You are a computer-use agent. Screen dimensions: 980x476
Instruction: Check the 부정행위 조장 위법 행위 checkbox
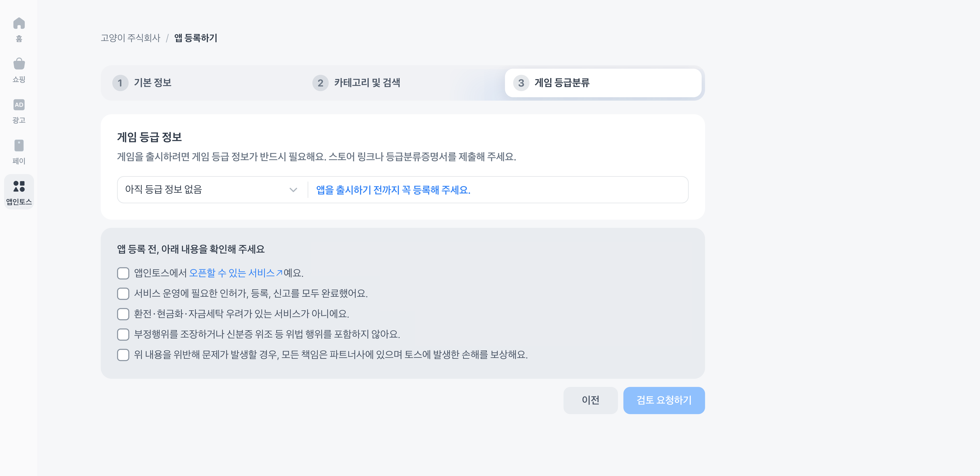coord(123,334)
